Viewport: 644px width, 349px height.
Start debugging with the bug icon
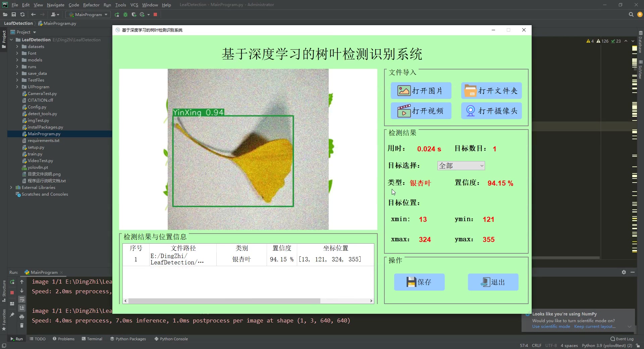coord(125,14)
